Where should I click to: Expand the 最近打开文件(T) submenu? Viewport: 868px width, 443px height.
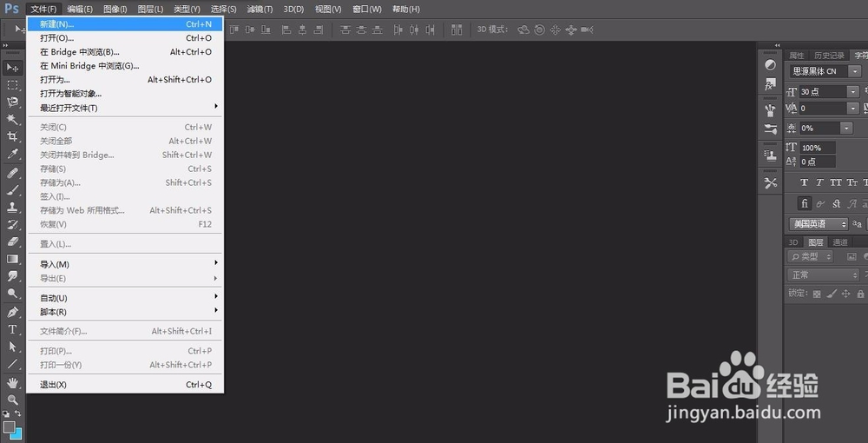[125, 108]
